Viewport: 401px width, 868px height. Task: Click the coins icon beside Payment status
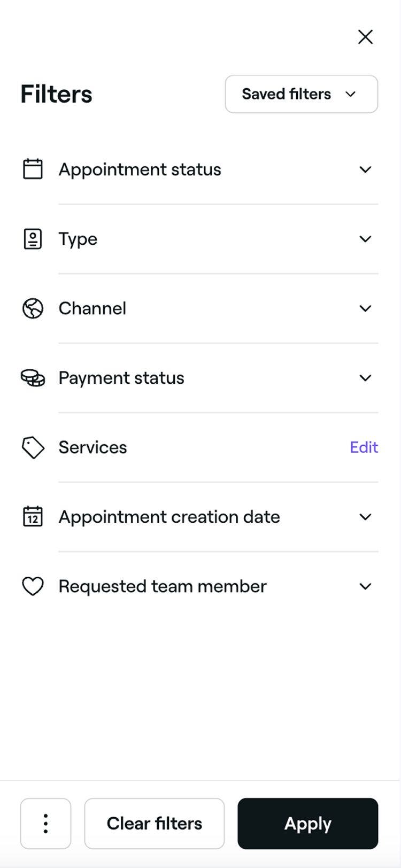(x=33, y=378)
